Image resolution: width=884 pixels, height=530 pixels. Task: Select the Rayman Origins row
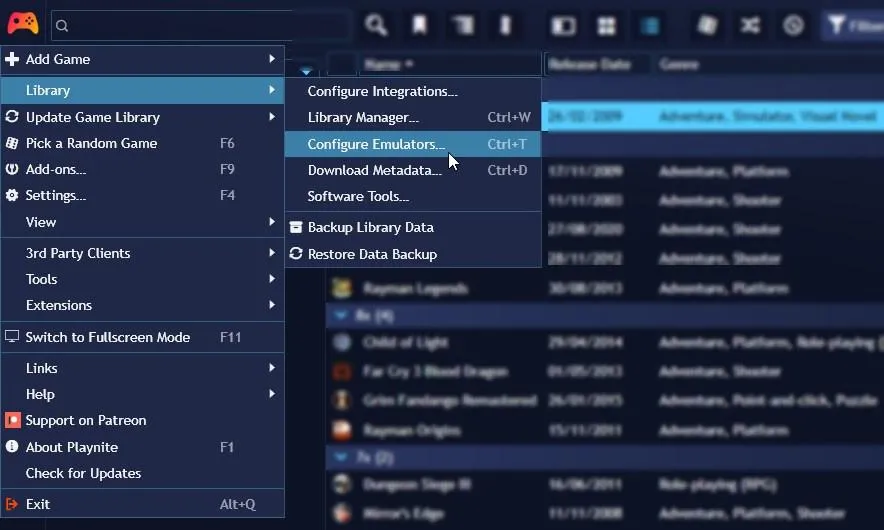tap(605, 430)
